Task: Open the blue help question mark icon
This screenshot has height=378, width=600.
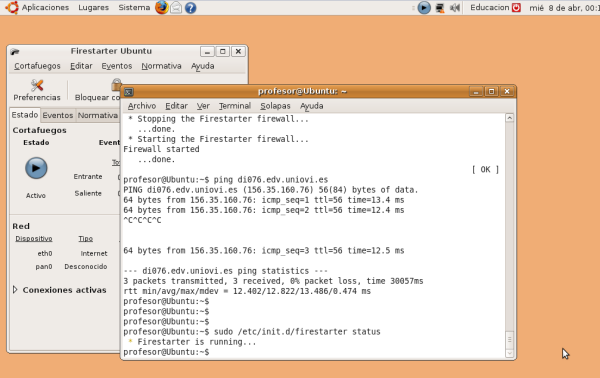Action: pyautogui.click(x=191, y=8)
